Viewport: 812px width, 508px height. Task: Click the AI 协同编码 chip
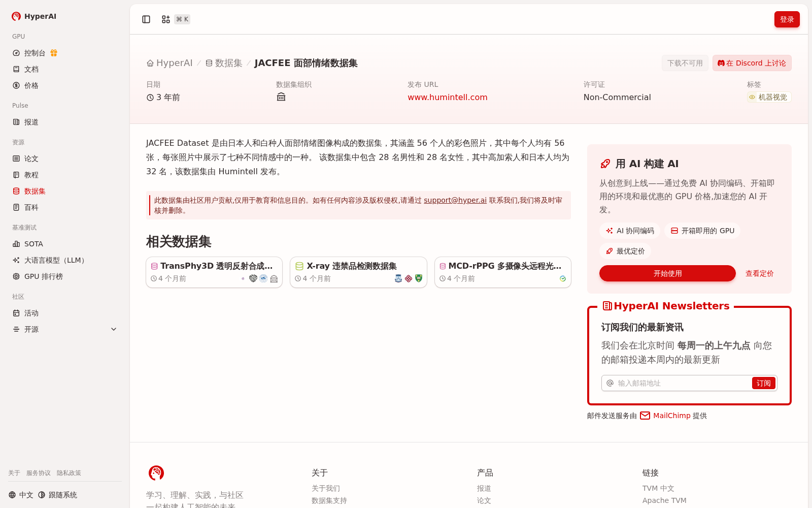click(630, 231)
